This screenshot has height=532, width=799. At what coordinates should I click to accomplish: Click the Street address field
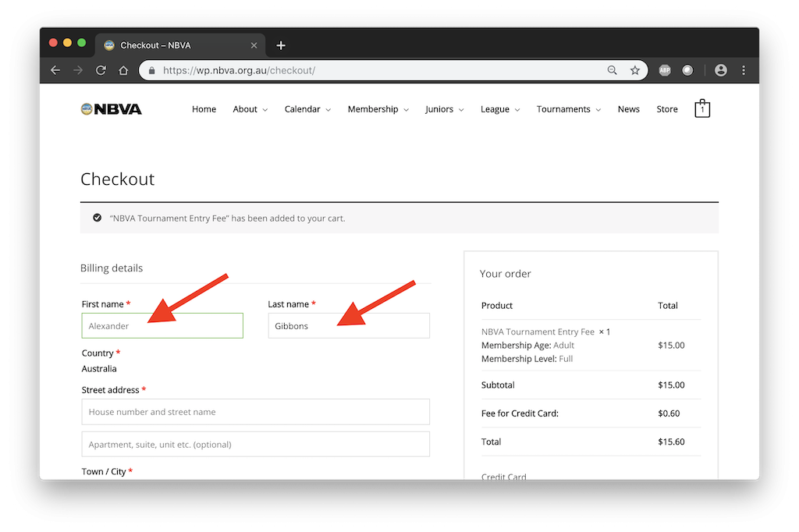256,412
